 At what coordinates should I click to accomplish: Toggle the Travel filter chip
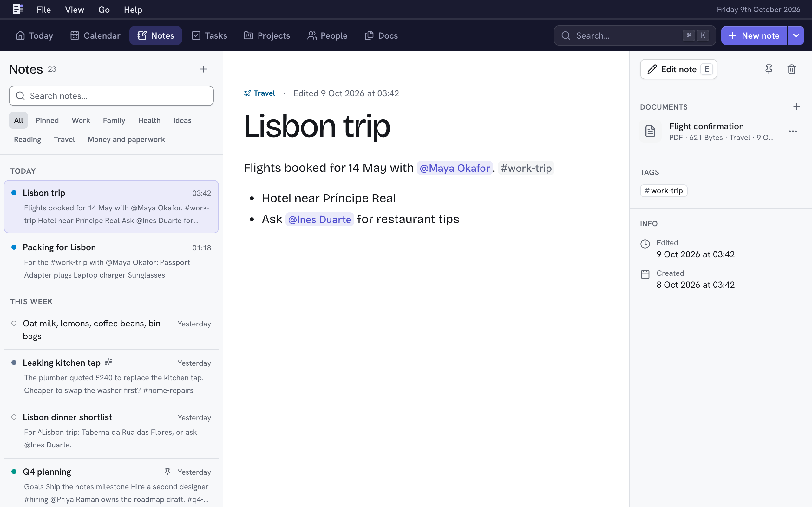pos(64,139)
